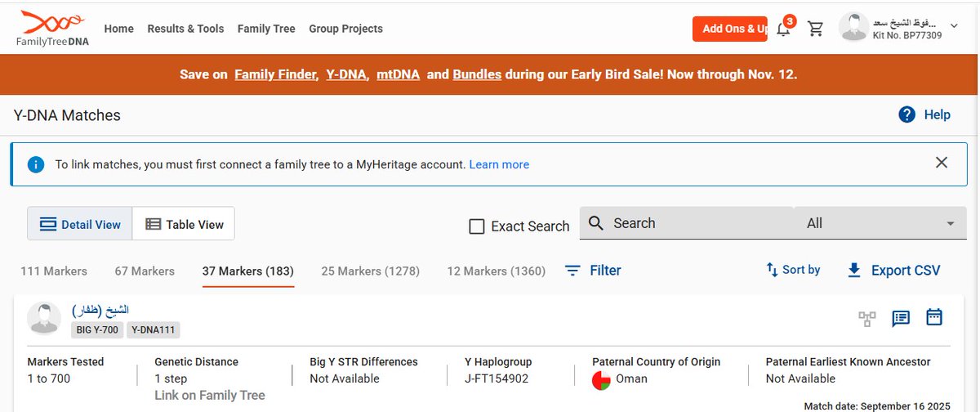Open the notifications bell icon
The height and width of the screenshot is (412, 980).
(x=783, y=29)
